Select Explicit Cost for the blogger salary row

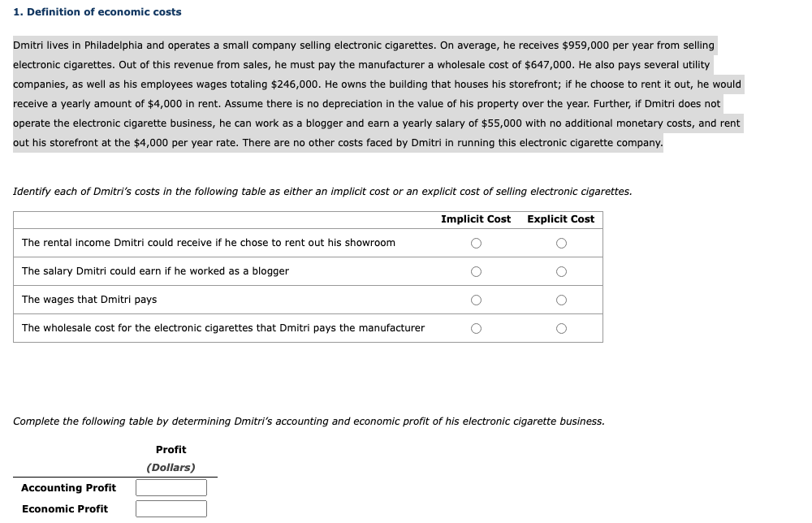pyautogui.click(x=561, y=271)
